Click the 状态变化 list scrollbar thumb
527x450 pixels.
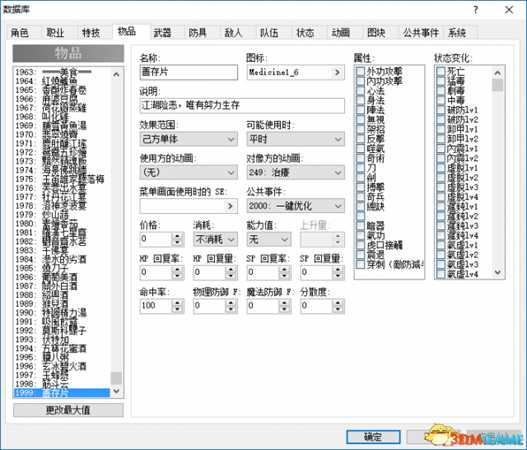click(x=497, y=85)
